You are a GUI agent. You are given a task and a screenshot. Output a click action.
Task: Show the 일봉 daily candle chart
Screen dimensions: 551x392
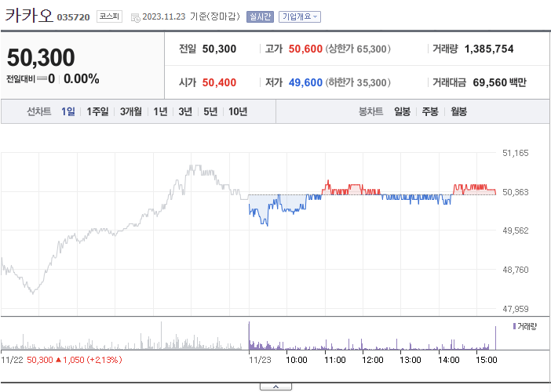(402, 111)
